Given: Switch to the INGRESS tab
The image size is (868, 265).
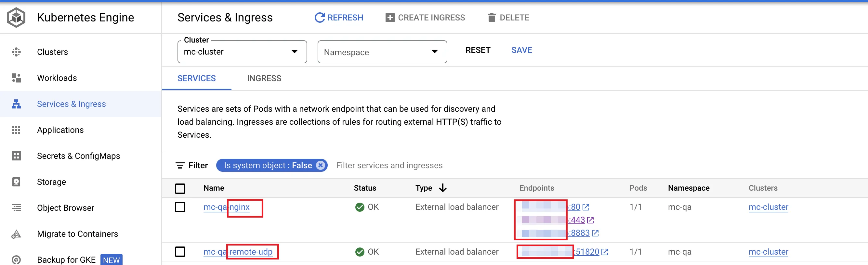Looking at the screenshot, I should 264,79.
